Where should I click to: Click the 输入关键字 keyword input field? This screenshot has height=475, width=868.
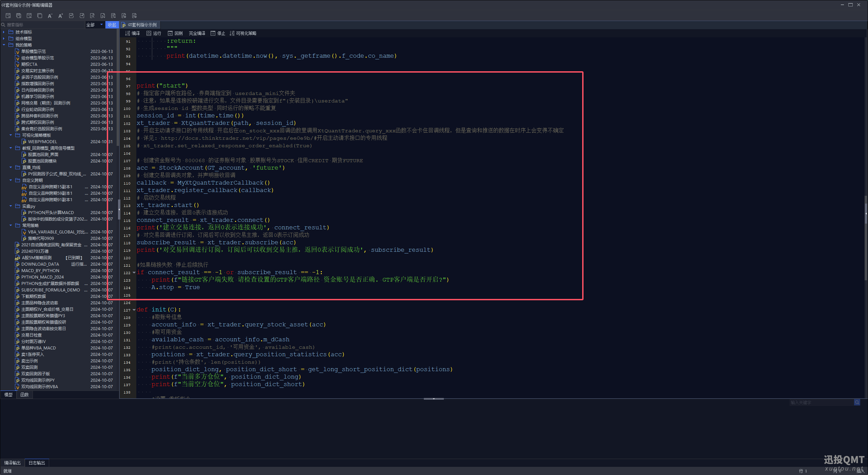pyautogui.click(x=822, y=402)
